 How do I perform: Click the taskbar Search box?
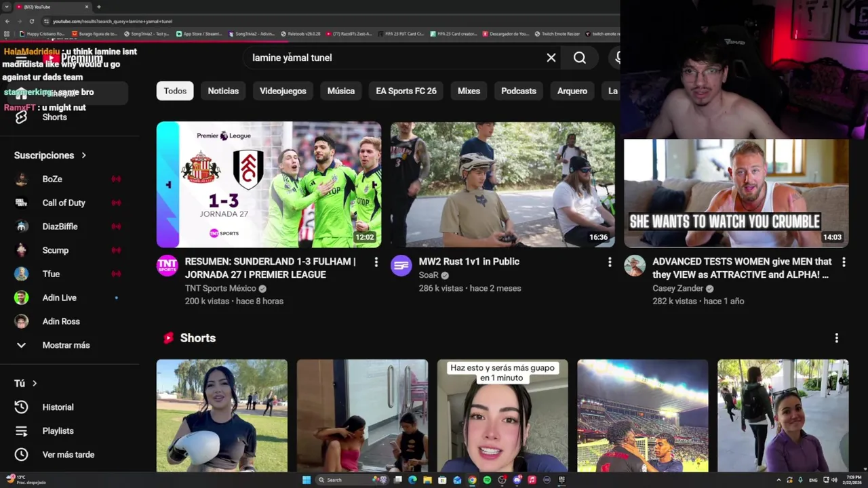[352, 480]
